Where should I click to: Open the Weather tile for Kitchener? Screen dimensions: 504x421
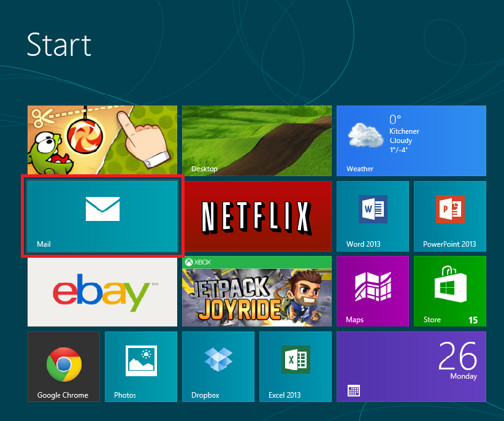pos(411,141)
